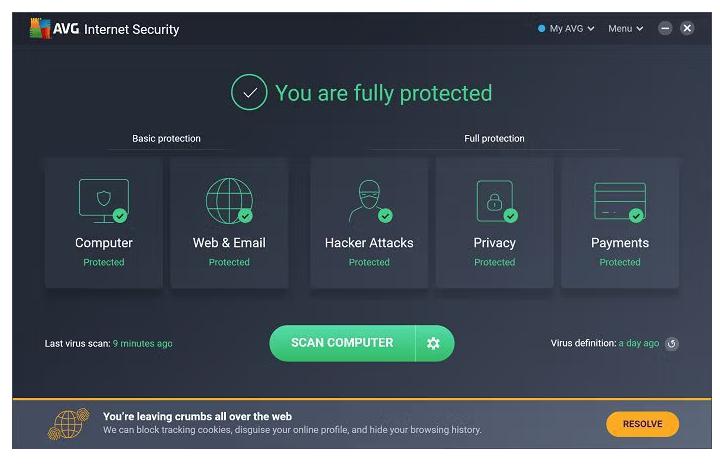This screenshot has height=466, width=720.
Task: Click the Hacker Attacks tile label
Action: tap(368, 243)
